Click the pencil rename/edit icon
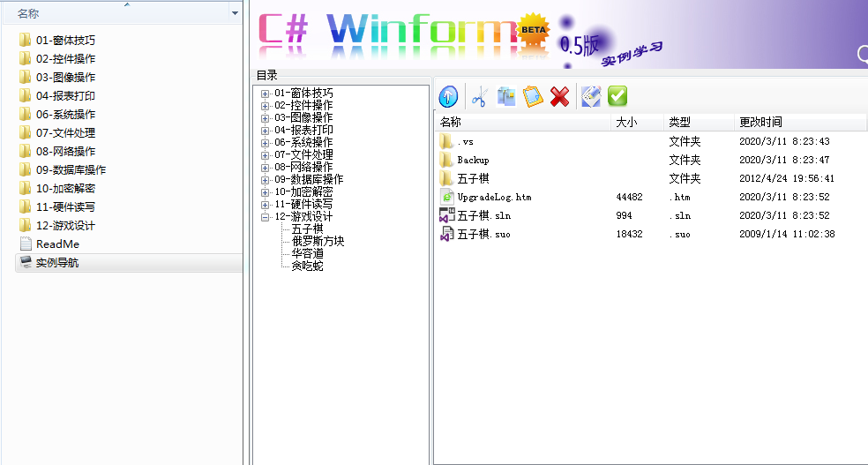 coord(591,97)
